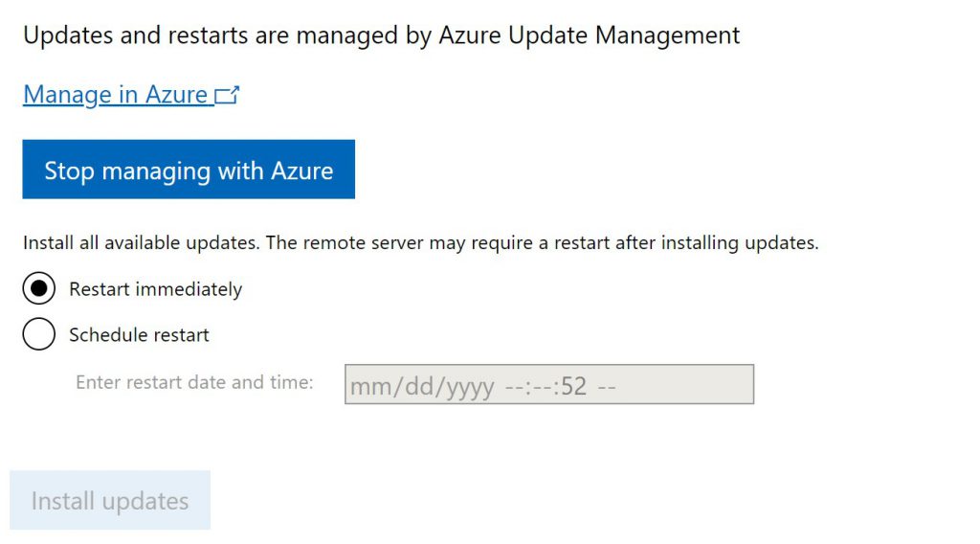The image size is (980, 544).
Task: Click the Restart immediately label text
Action: click(x=156, y=289)
